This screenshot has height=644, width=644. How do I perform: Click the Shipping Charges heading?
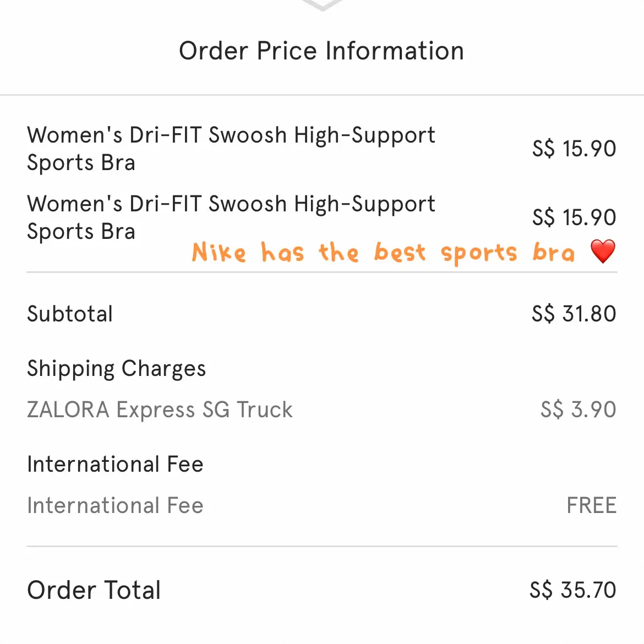116,368
